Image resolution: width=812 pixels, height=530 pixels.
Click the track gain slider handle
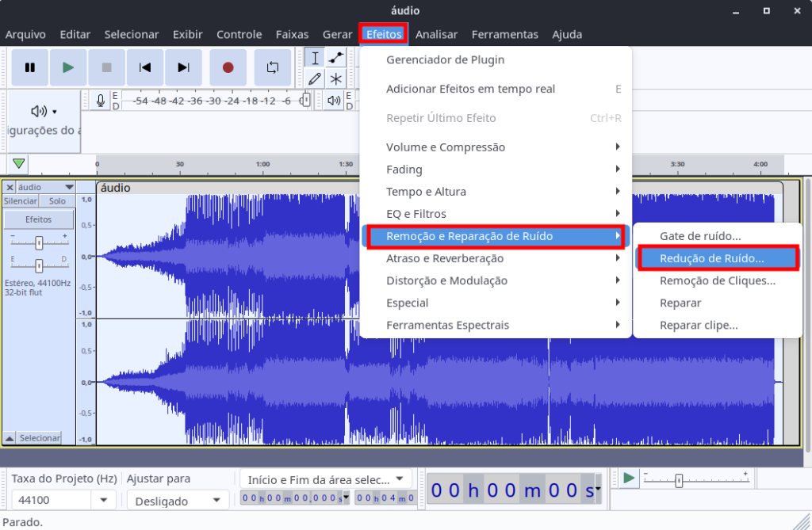click(39, 242)
